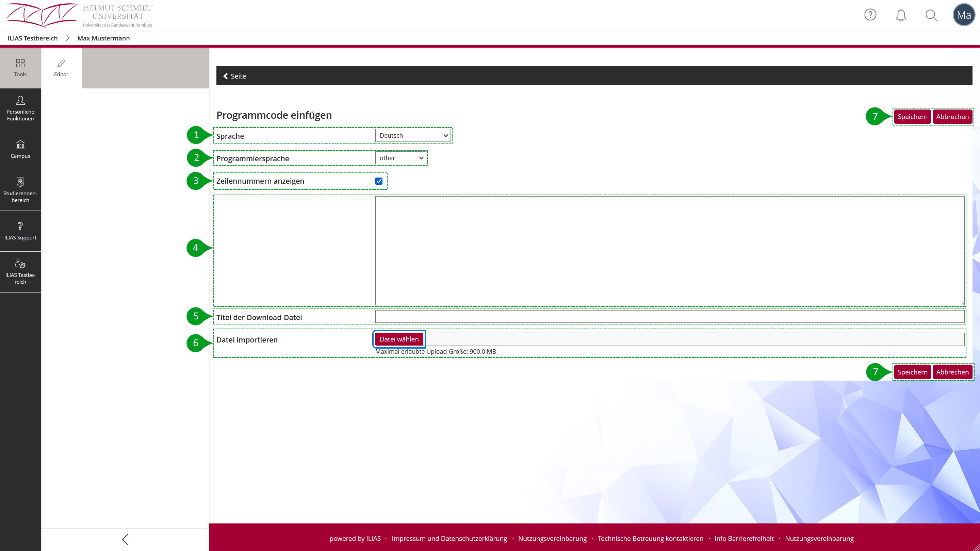Click the Datei wählen button
This screenshot has width=980, height=551.
tap(399, 339)
